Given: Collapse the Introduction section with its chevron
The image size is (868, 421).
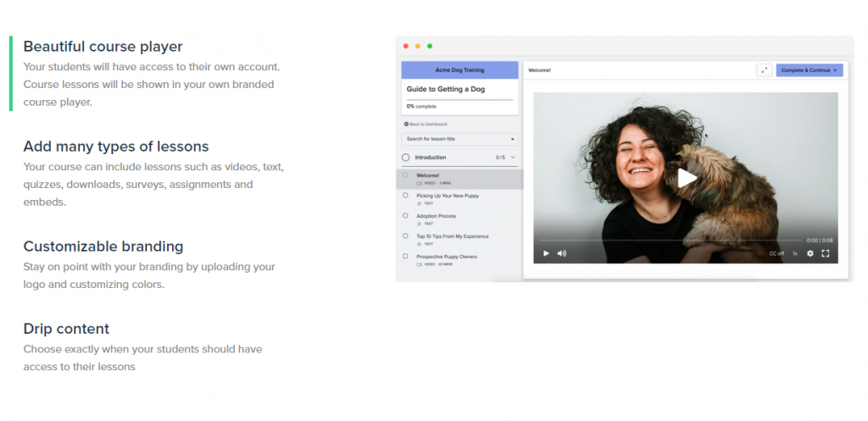Looking at the screenshot, I should pos(513,158).
